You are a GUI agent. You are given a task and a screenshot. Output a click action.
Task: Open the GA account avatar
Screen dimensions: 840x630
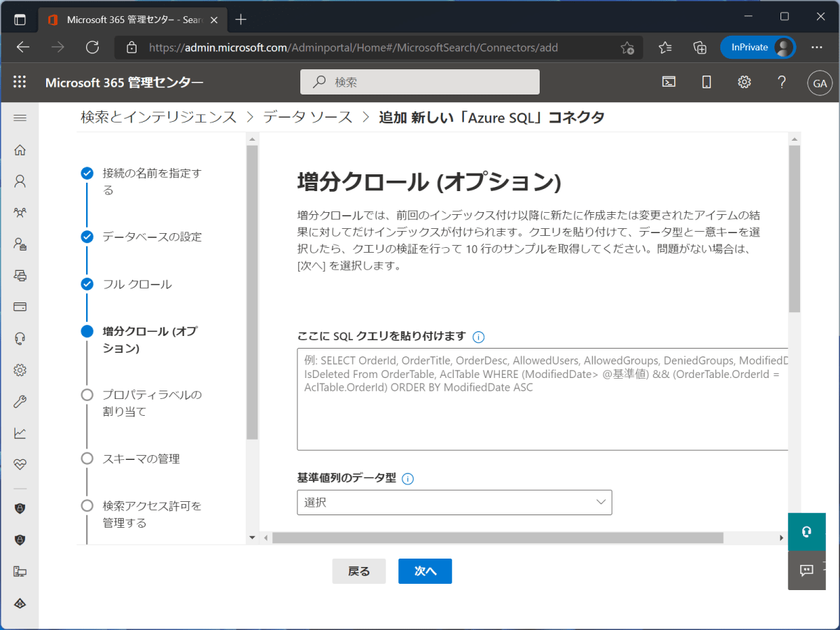pos(819,83)
